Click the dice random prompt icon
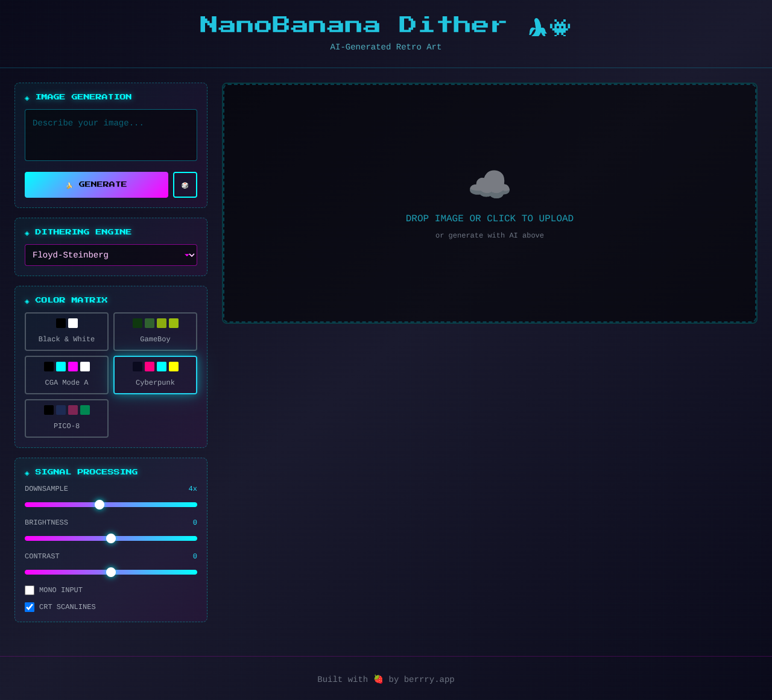This screenshot has height=700, width=772. coord(185,184)
